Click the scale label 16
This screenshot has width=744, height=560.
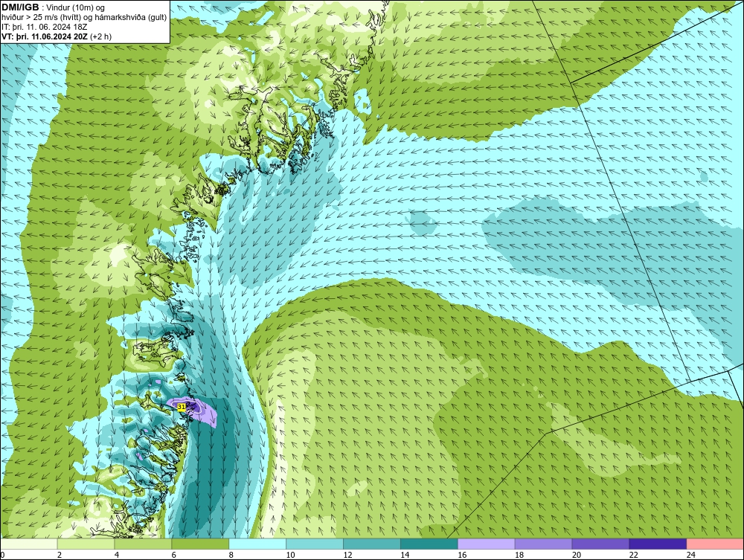(462, 555)
